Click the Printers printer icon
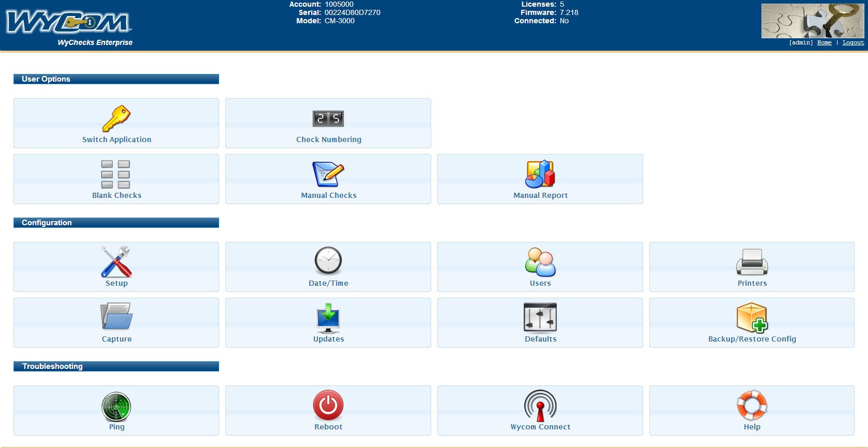 [x=752, y=262]
